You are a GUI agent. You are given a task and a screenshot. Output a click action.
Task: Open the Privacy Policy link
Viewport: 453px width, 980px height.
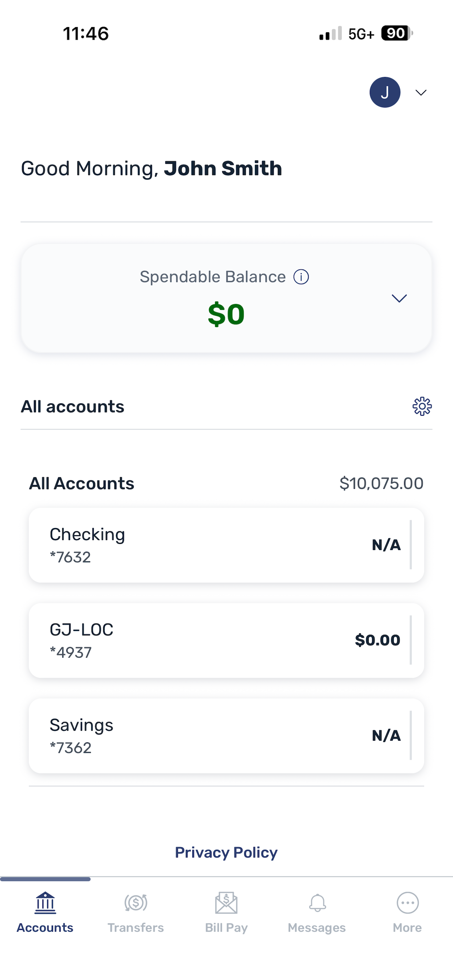point(226,852)
